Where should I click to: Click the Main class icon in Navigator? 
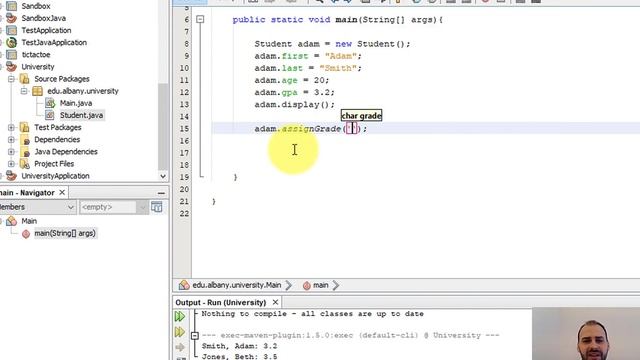12,221
